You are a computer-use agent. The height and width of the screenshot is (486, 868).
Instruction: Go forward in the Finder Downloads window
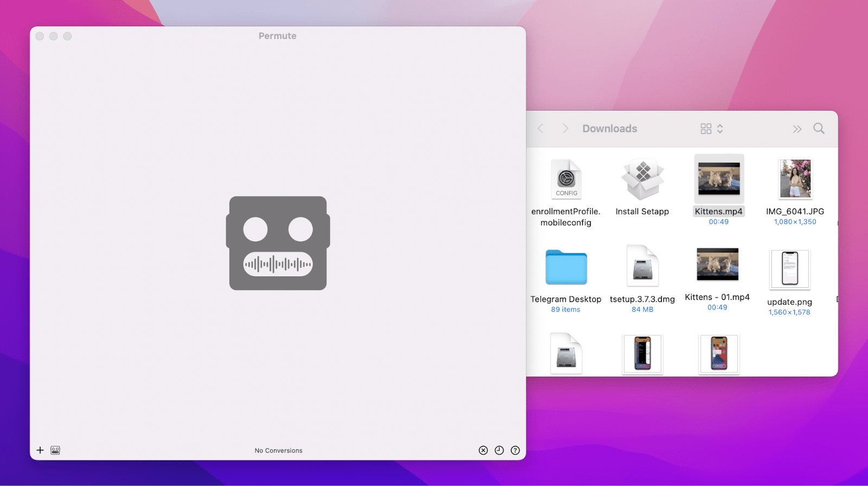565,129
